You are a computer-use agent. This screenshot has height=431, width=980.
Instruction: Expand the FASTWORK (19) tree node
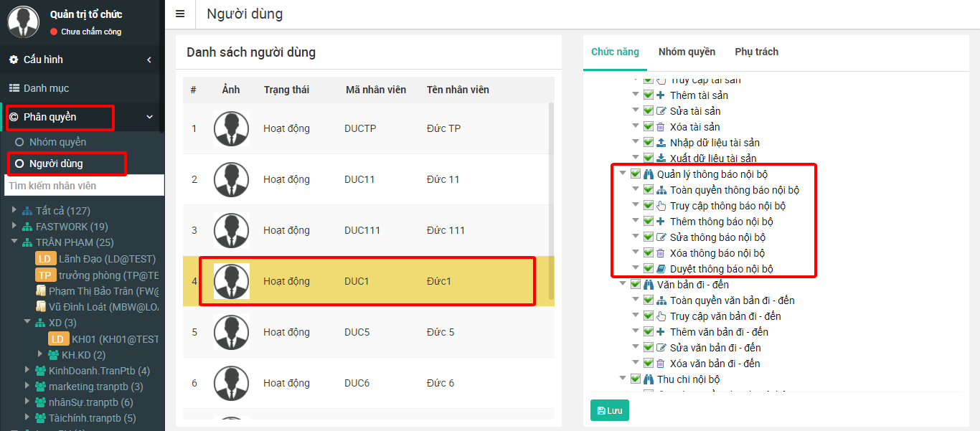coord(14,226)
